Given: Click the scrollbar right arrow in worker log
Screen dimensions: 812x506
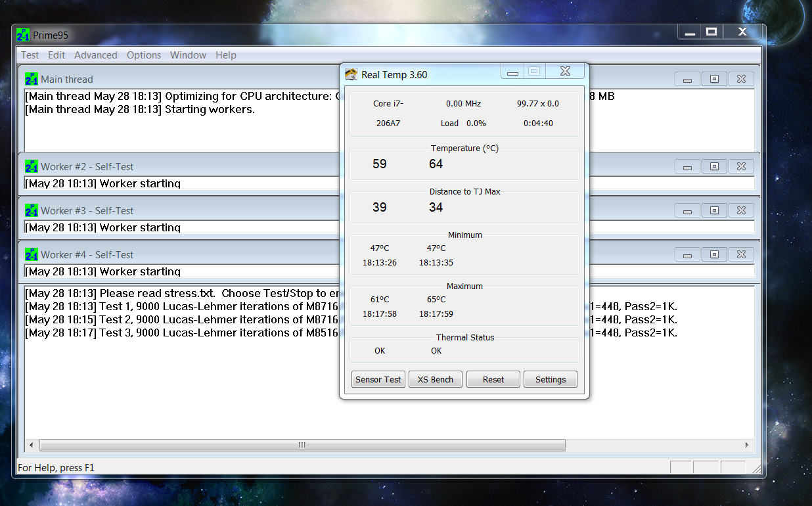Looking at the screenshot, I should tap(747, 445).
